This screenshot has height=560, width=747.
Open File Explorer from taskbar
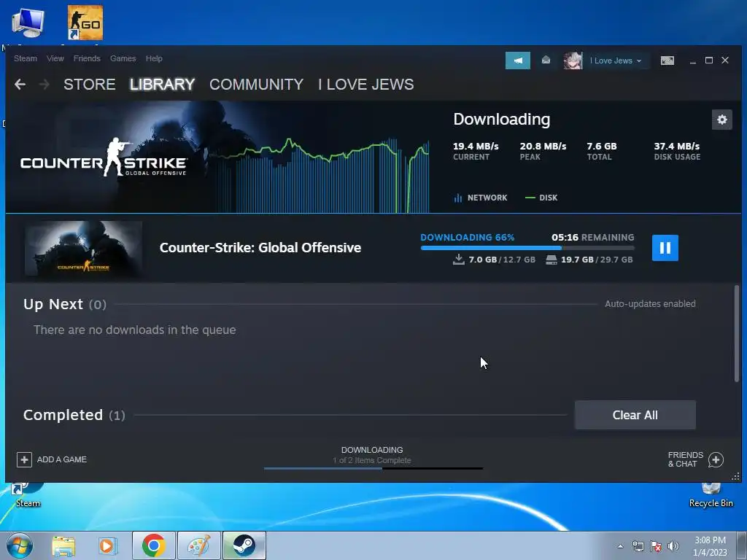coord(63,545)
